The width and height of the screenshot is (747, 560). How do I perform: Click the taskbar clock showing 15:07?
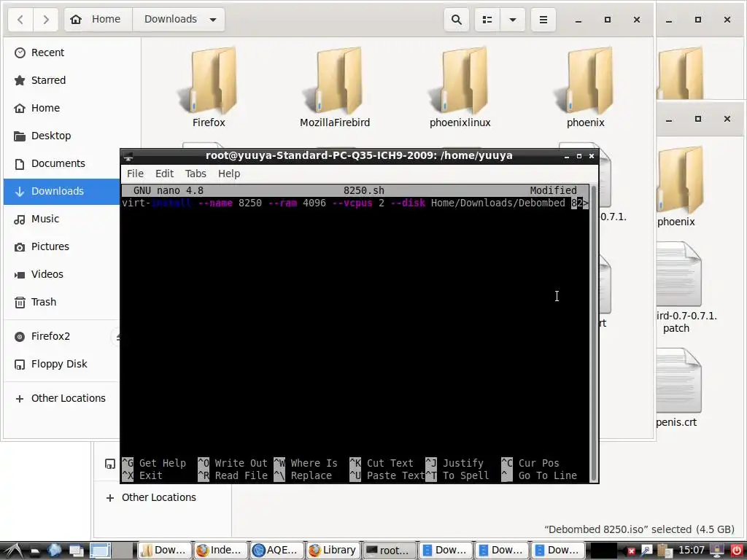pos(692,551)
